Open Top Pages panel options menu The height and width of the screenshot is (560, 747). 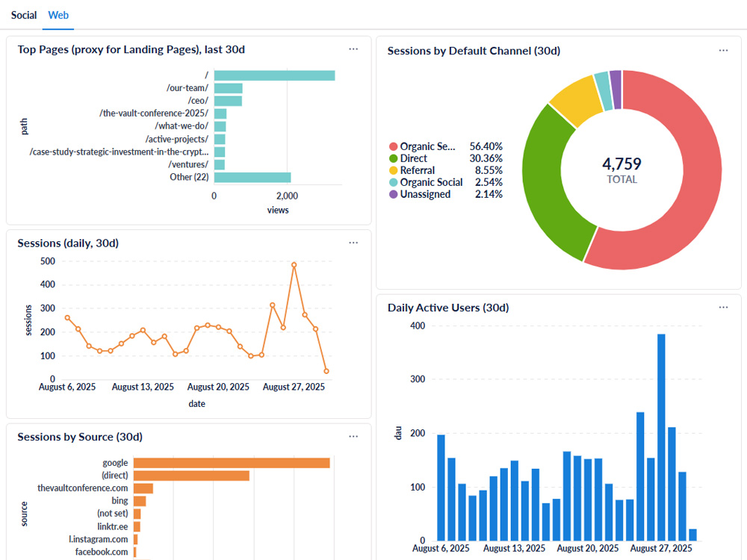click(353, 49)
